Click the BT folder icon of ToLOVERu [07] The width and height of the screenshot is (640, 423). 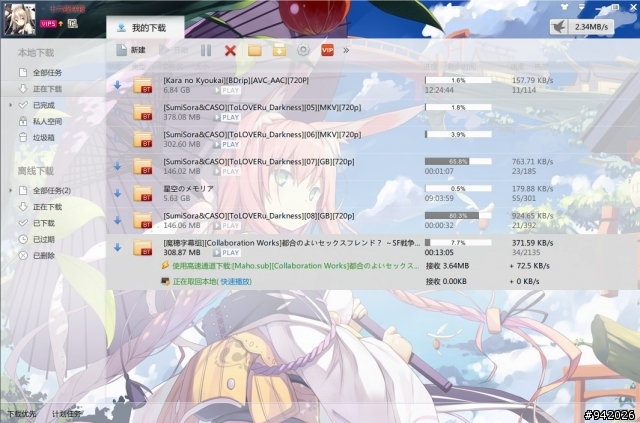click(142, 166)
